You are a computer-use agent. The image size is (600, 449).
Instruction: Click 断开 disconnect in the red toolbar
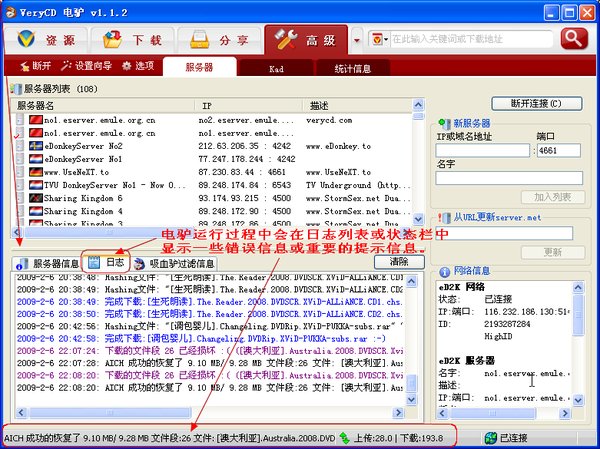36,66
